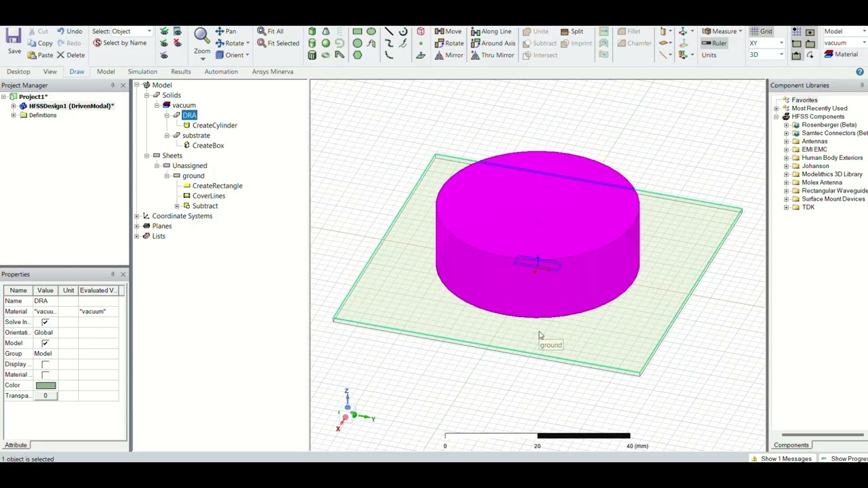Click the Split tool
Screen dimensions: 868x488
572,31
